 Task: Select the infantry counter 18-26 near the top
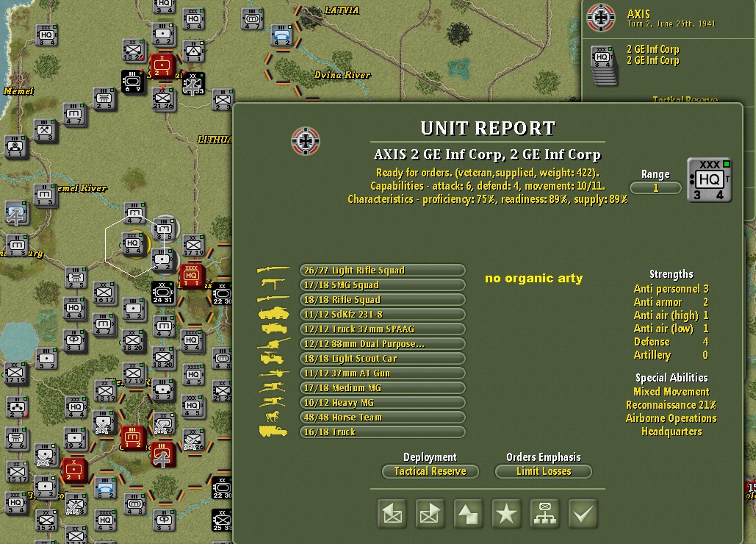click(x=134, y=50)
